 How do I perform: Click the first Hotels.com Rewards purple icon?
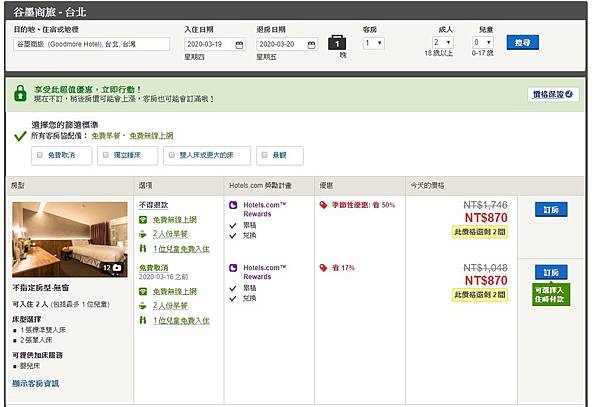[x=233, y=205]
